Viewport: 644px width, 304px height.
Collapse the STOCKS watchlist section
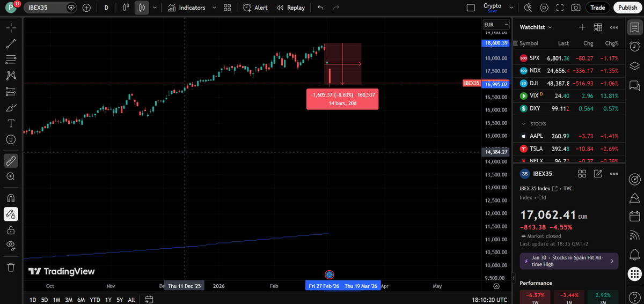[524, 124]
